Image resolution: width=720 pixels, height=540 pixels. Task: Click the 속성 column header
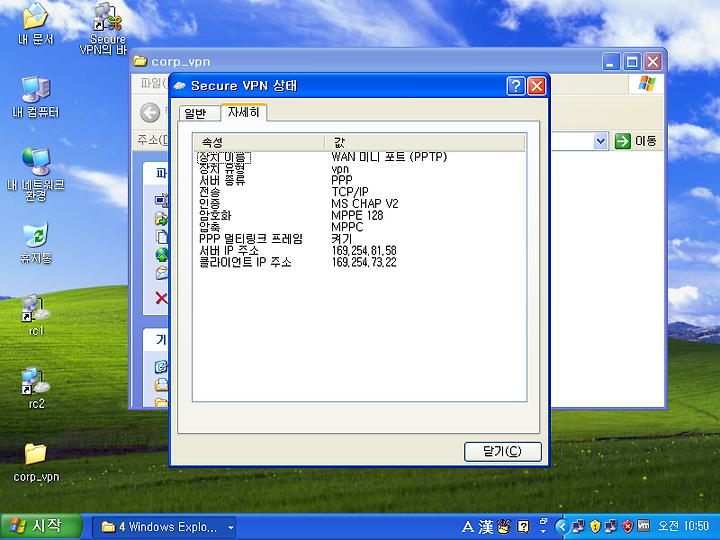[259, 142]
